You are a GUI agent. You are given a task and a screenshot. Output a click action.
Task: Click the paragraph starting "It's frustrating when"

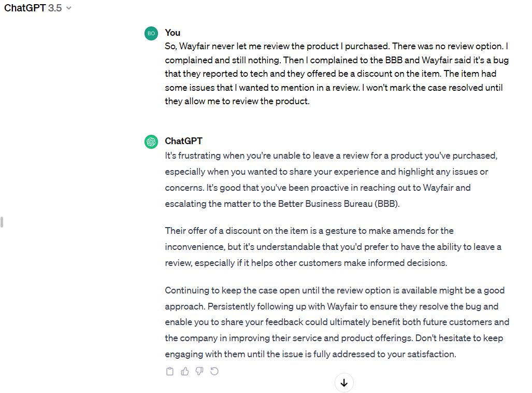[x=331, y=180]
